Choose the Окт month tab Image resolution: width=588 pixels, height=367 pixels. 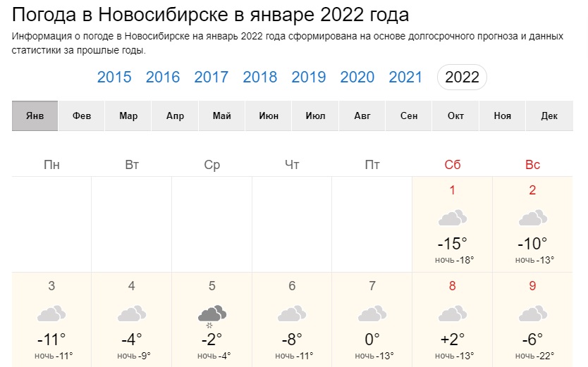[x=455, y=116]
